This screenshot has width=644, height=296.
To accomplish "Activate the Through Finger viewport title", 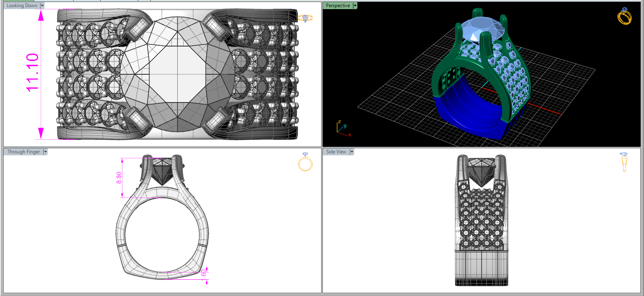I will point(23,152).
